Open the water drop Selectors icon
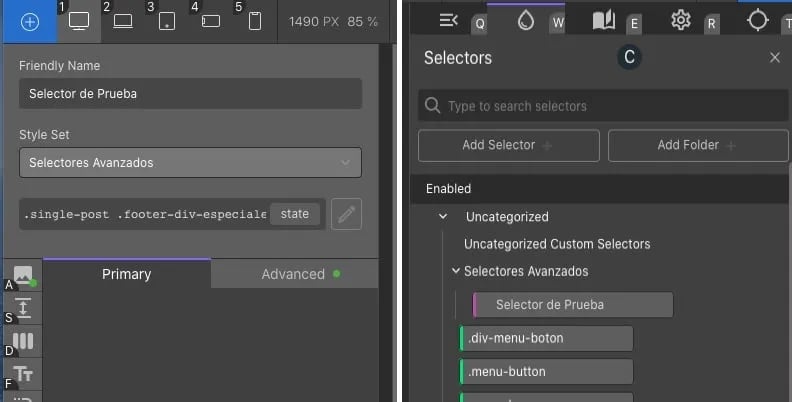This screenshot has width=792, height=402. point(525,20)
